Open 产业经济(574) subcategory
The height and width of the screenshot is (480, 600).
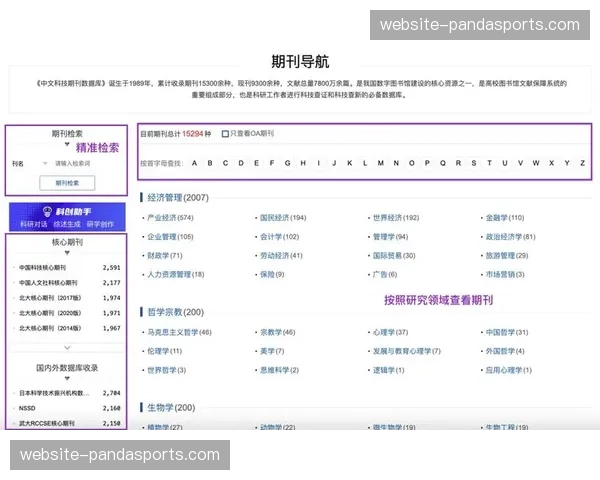[170, 218]
